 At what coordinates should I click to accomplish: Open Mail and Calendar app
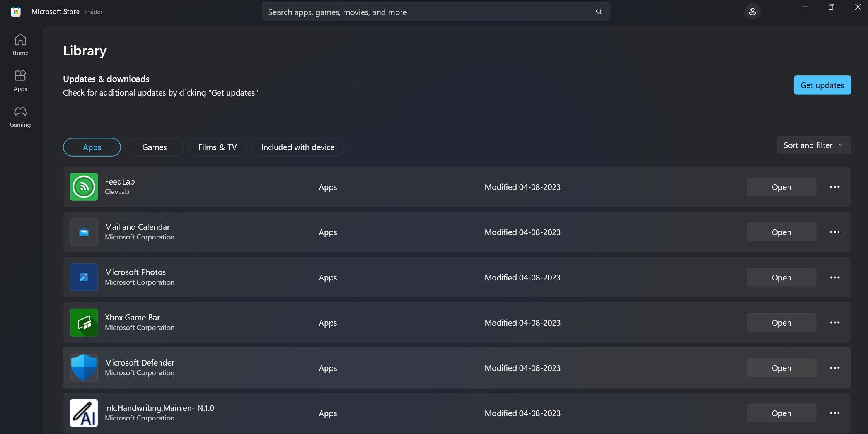[781, 231]
